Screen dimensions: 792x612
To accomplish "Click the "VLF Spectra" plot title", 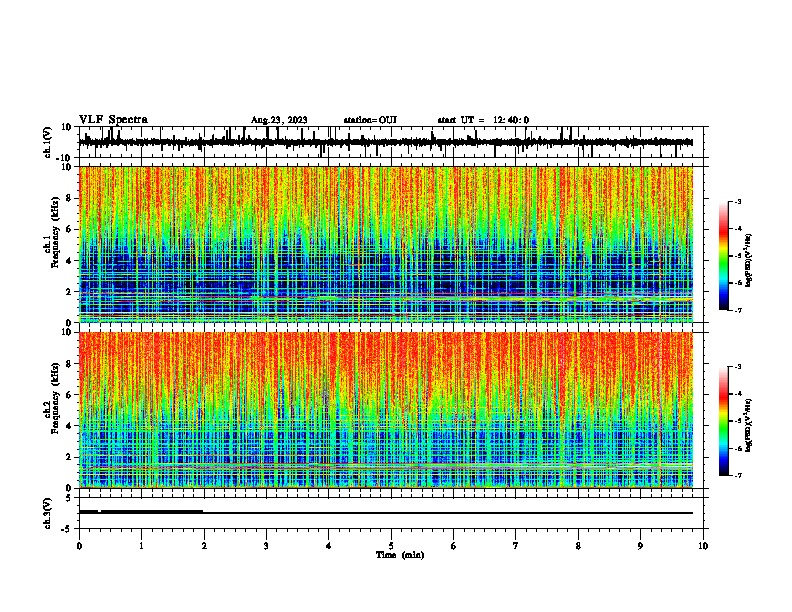I will (113, 120).
